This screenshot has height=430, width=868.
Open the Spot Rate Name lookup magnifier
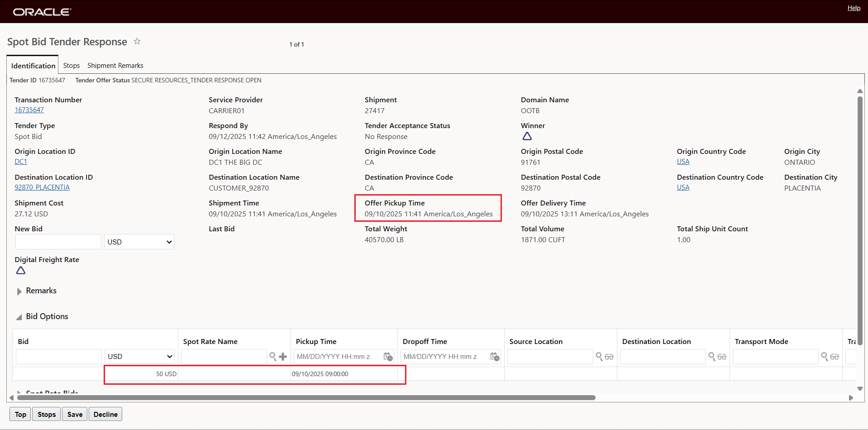(x=273, y=357)
